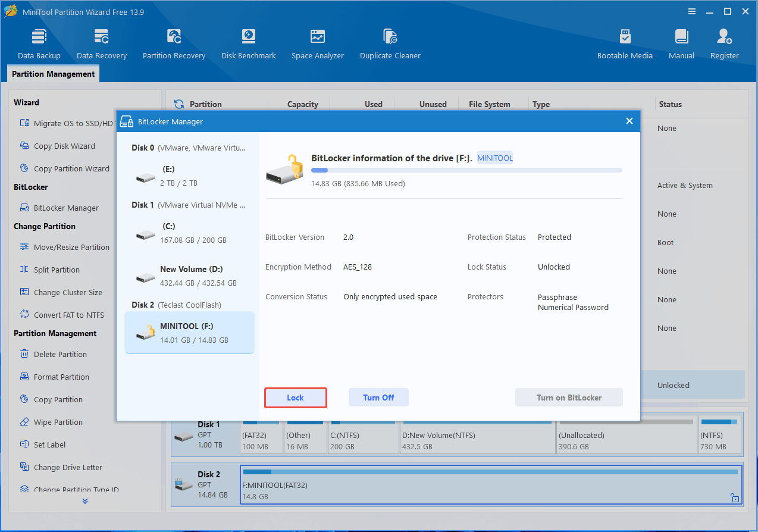758x532 pixels.
Task: Click the 'Protected' protection status value
Action: 555,237
